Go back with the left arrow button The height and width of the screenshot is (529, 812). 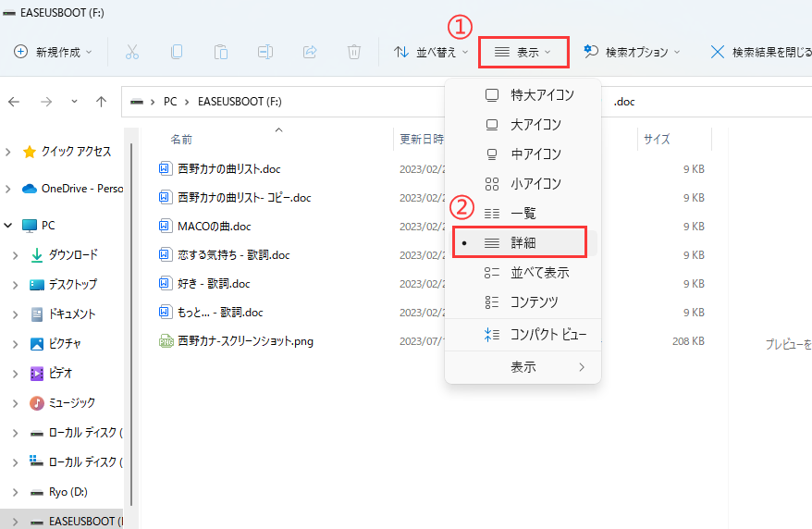(x=14, y=102)
